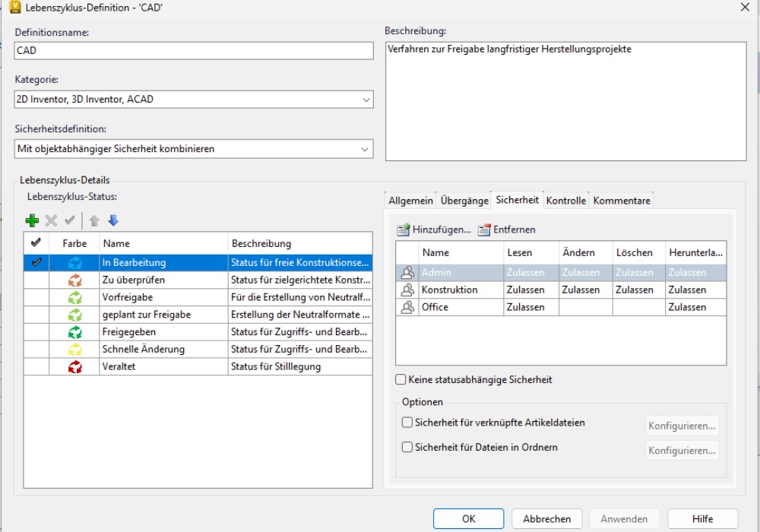Check Sicherheit für Dateien in Ordnern
760x532 pixels.
[x=407, y=448]
